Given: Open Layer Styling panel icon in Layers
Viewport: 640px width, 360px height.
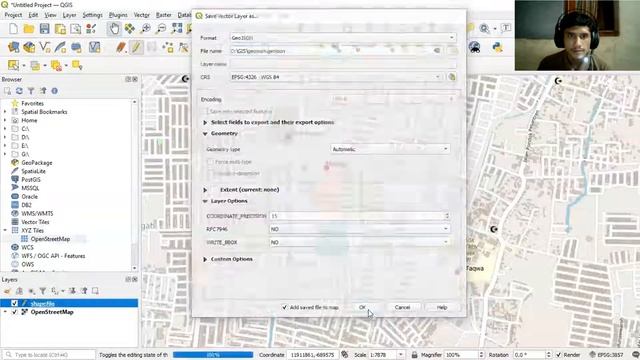Looking at the screenshot, I should (x=7, y=291).
